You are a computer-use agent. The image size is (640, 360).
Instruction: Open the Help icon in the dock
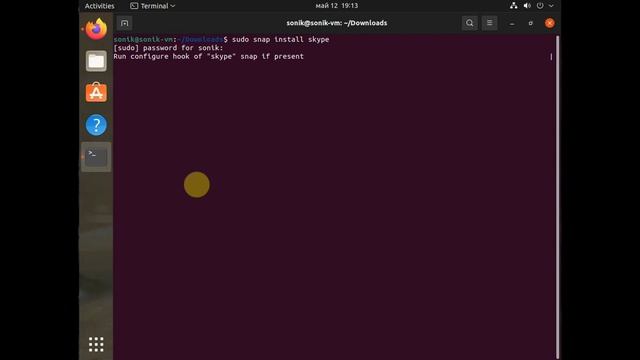tap(96, 124)
